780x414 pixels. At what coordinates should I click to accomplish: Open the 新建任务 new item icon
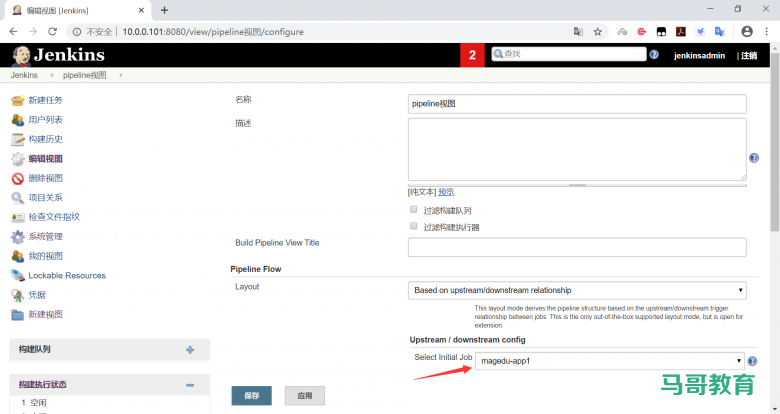(x=17, y=101)
